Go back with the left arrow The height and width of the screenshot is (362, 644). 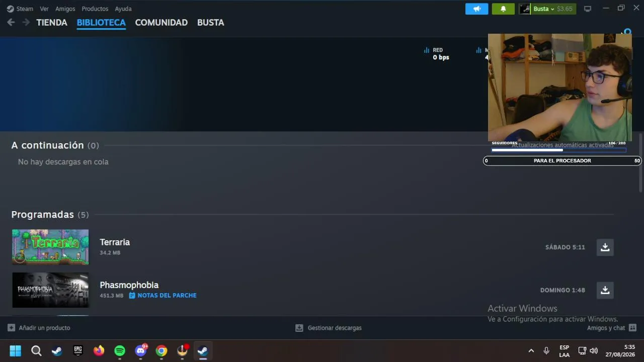point(11,22)
